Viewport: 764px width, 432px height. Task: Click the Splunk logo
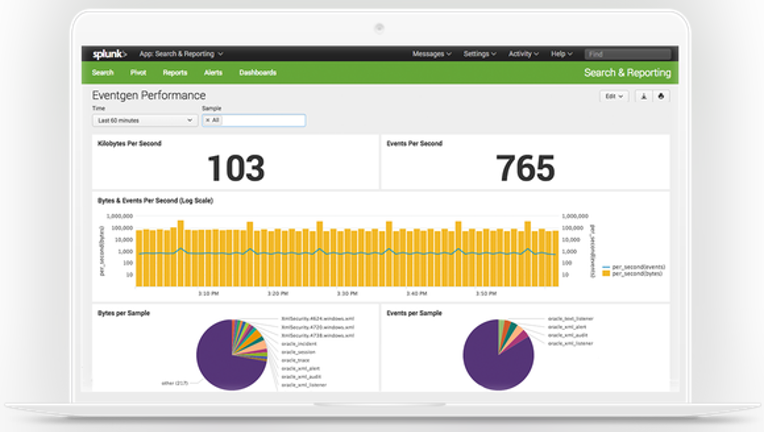click(x=110, y=54)
